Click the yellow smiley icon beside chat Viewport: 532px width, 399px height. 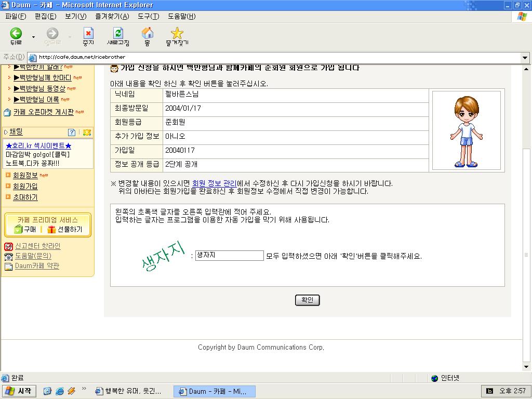(87, 132)
